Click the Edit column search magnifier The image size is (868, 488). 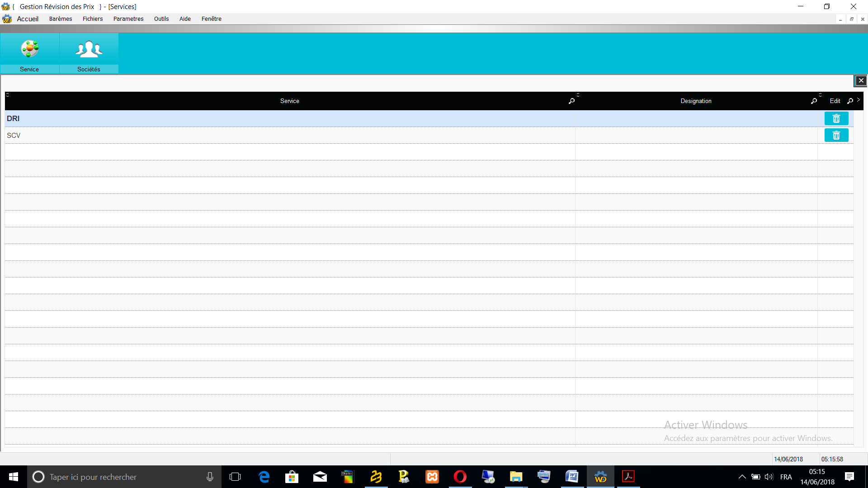point(850,101)
